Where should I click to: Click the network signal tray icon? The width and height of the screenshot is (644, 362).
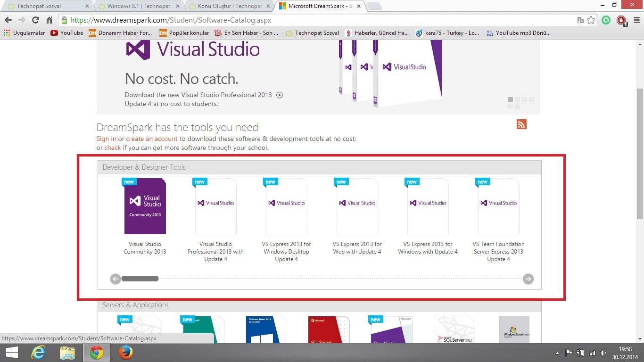pos(592,353)
